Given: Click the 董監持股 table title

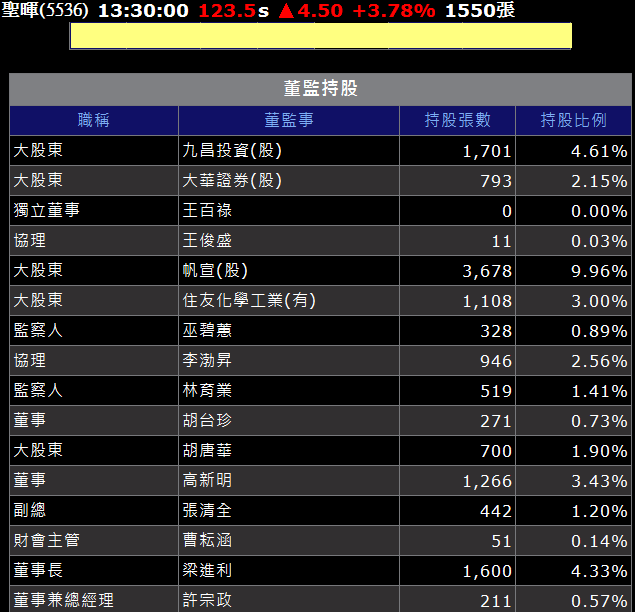Looking at the screenshot, I should tap(320, 89).
